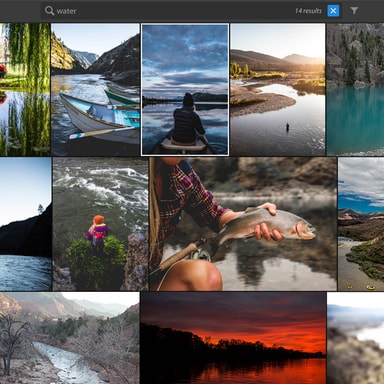
Task: Select the canyon stream with bare trees photo
Action: pos(69,338)
